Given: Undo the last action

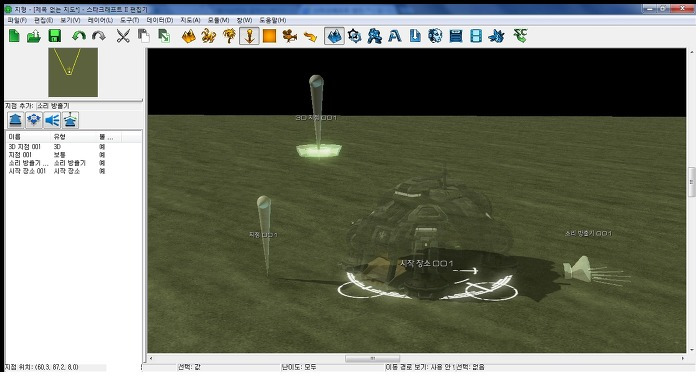Looking at the screenshot, I should pos(79,36).
